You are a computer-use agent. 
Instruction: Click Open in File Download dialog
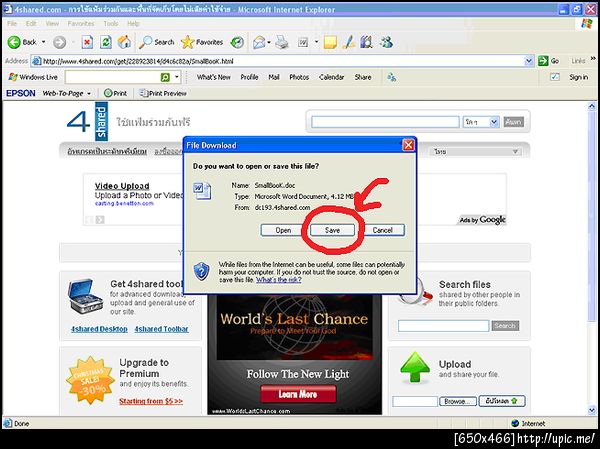coord(283,230)
